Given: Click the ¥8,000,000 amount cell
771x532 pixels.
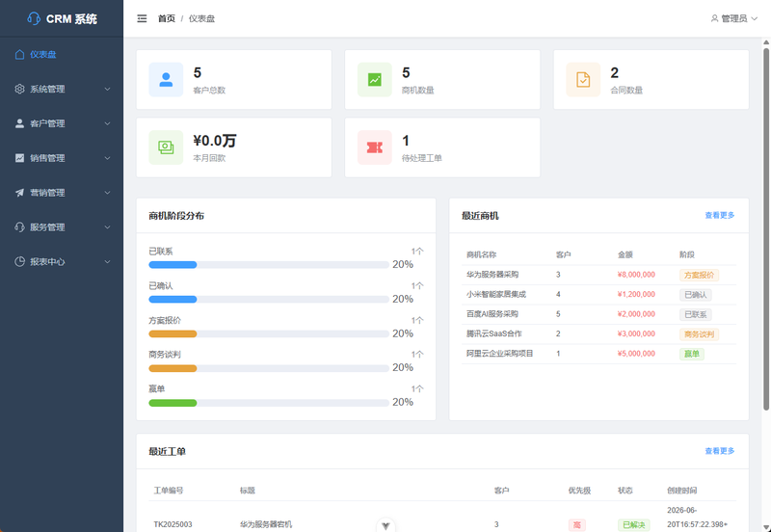Looking at the screenshot, I should pyautogui.click(x=636, y=275).
